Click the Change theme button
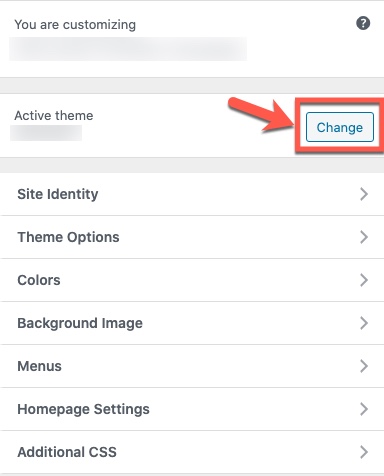The width and height of the screenshot is (384, 476). [340, 127]
